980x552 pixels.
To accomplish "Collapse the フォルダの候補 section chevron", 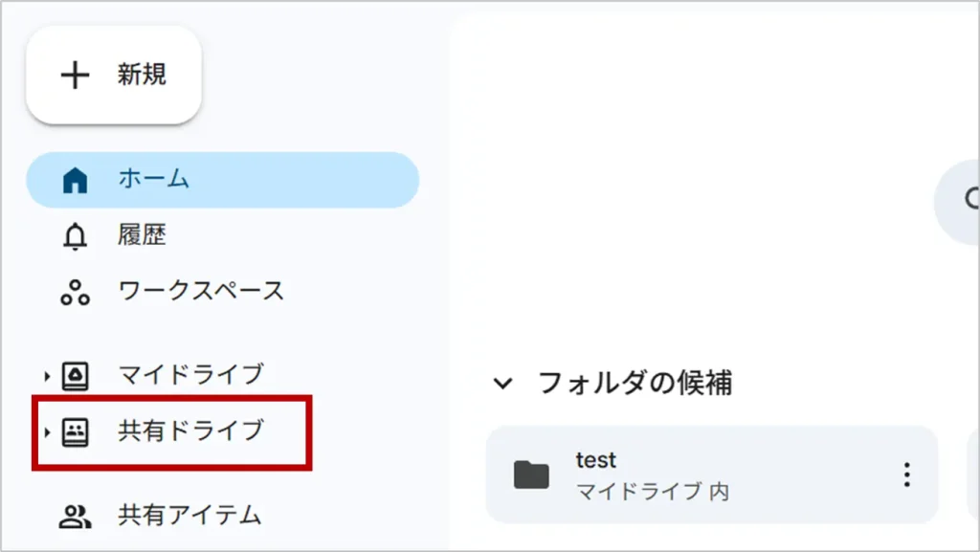I will pyautogui.click(x=502, y=384).
